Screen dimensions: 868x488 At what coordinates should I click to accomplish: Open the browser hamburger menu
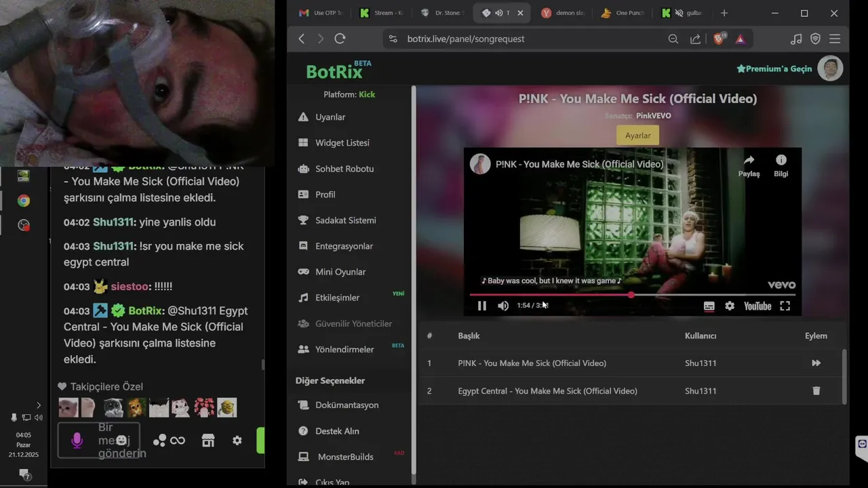coord(835,39)
